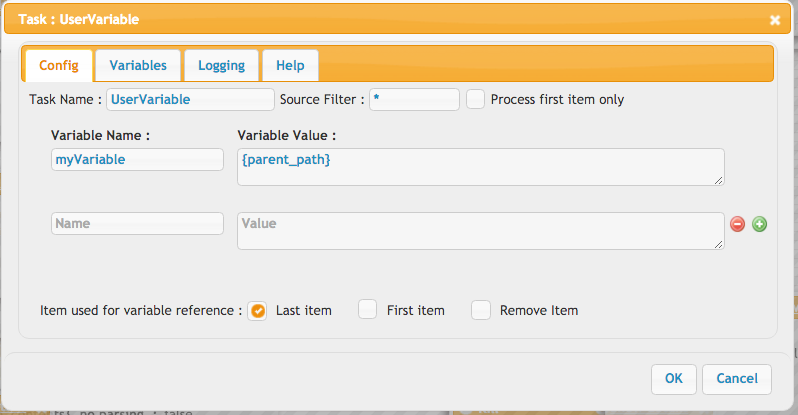The image size is (798, 415).
Task: Enable Process first item only checkbox
Action: (475, 99)
